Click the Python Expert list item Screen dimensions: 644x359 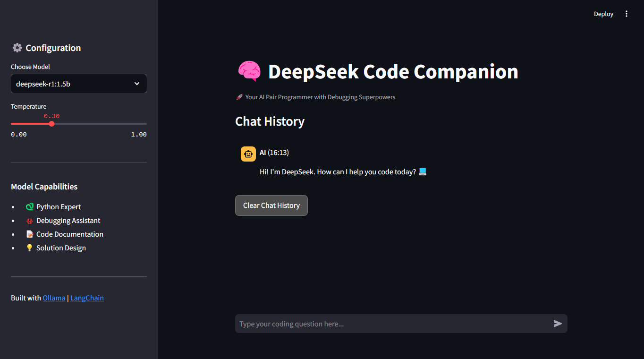point(53,207)
